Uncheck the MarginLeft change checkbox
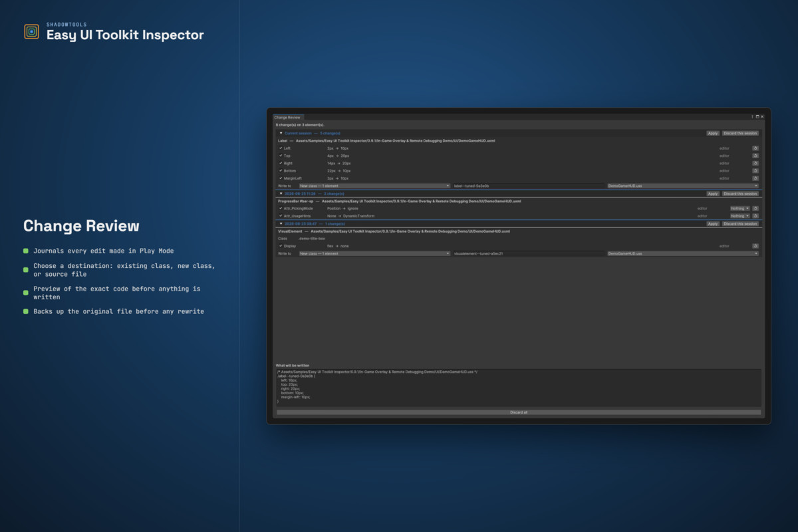798x532 pixels. [x=281, y=178]
